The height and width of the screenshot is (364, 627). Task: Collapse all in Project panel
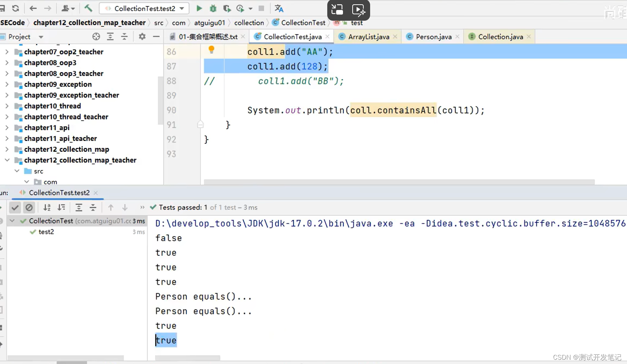tap(124, 36)
